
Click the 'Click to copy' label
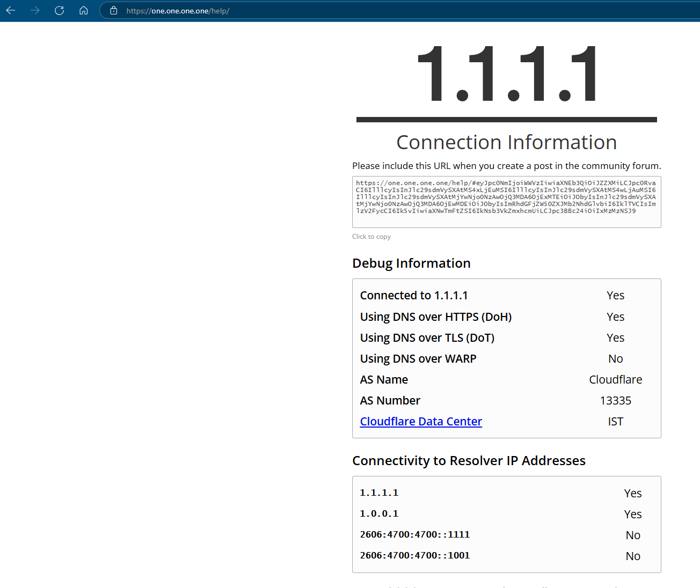click(x=371, y=237)
